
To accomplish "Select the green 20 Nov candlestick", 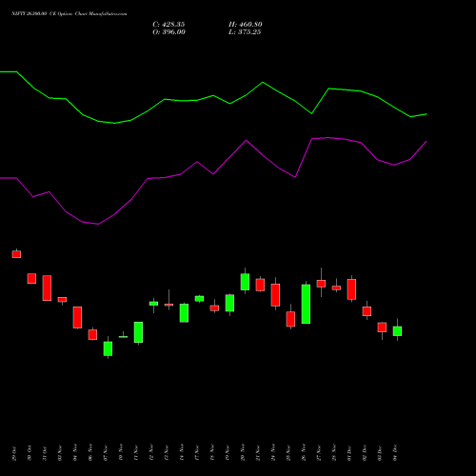I will point(245,282).
